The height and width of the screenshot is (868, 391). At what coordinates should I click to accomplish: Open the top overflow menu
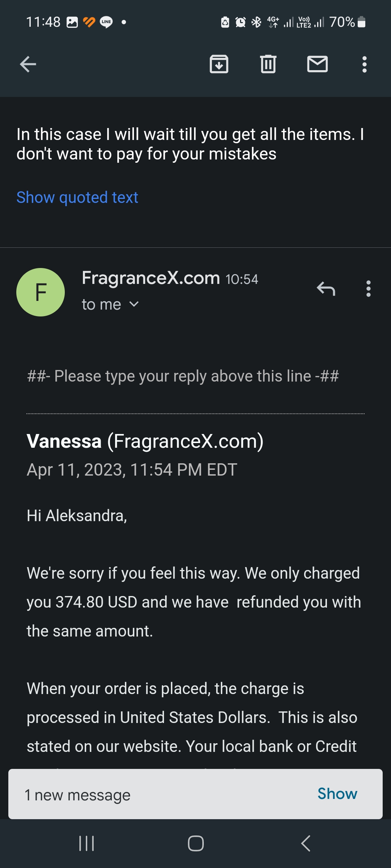coord(364,64)
